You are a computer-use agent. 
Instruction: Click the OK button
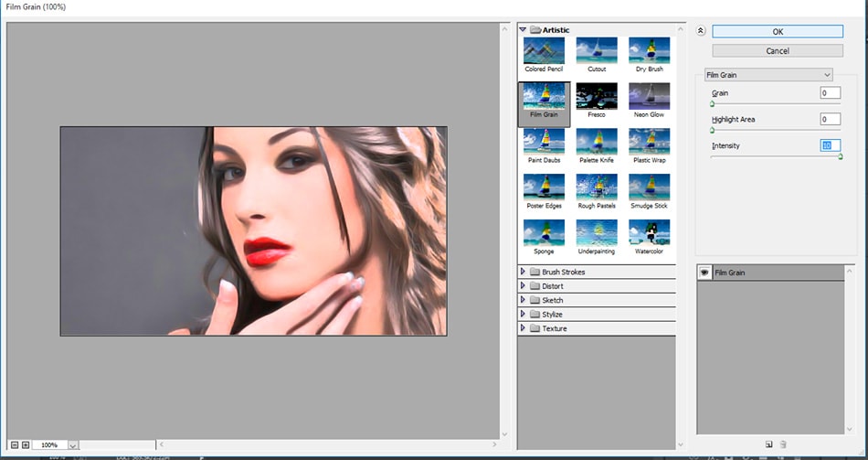[778, 32]
